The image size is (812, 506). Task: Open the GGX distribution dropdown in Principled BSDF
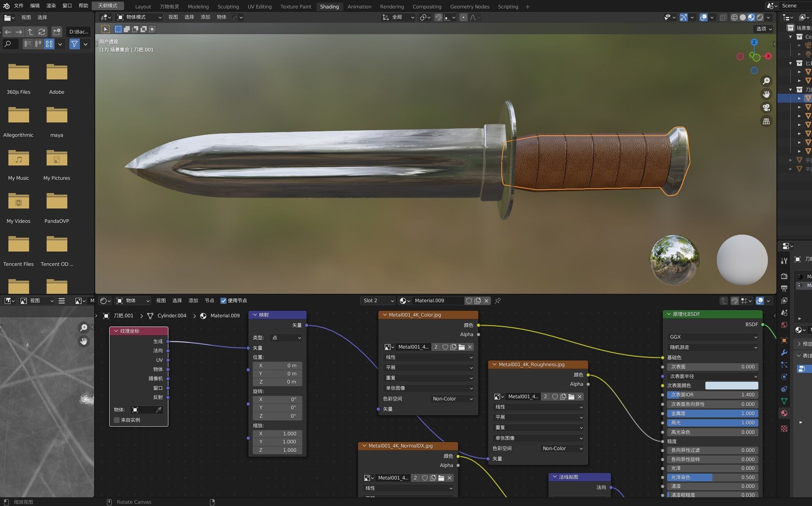(x=712, y=337)
